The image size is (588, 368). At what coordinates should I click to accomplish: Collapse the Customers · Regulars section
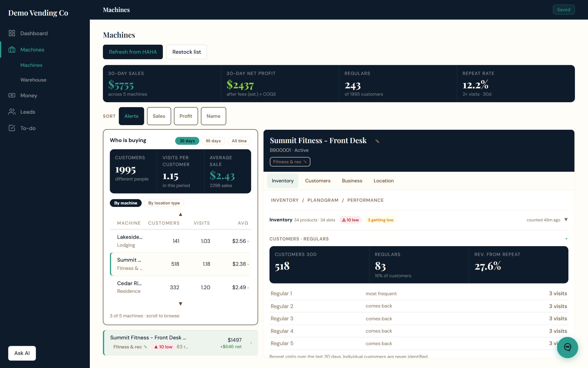tap(566, 239)
